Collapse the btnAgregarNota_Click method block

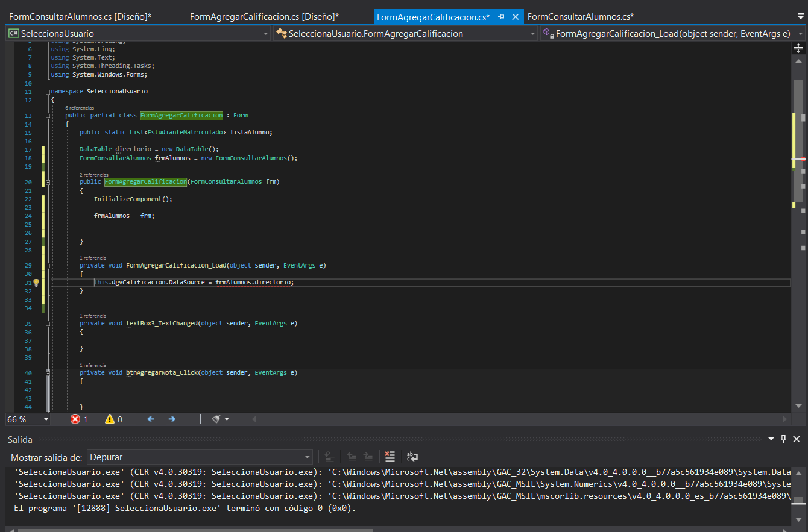click(x=47, y=373)
